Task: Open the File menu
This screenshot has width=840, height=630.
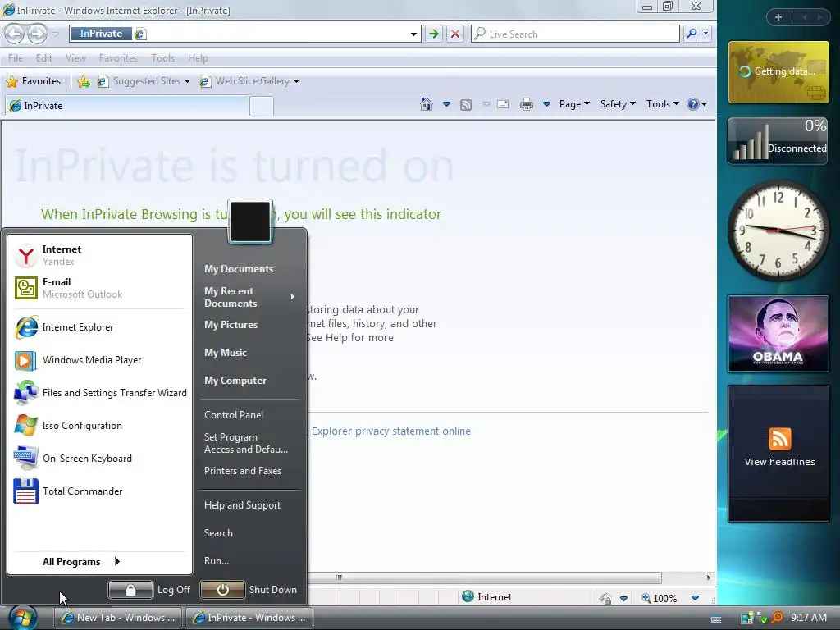Action: tap(16, 58)
